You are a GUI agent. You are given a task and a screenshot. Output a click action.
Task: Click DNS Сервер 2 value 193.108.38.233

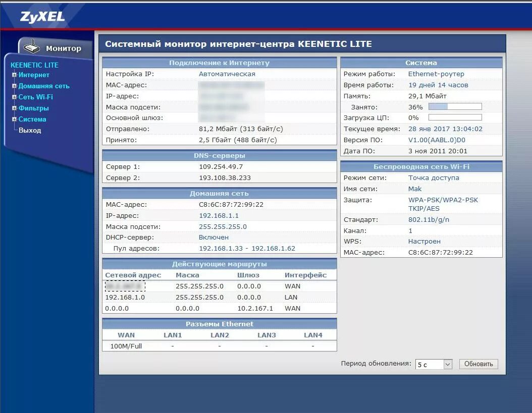[x=225, y=178]
